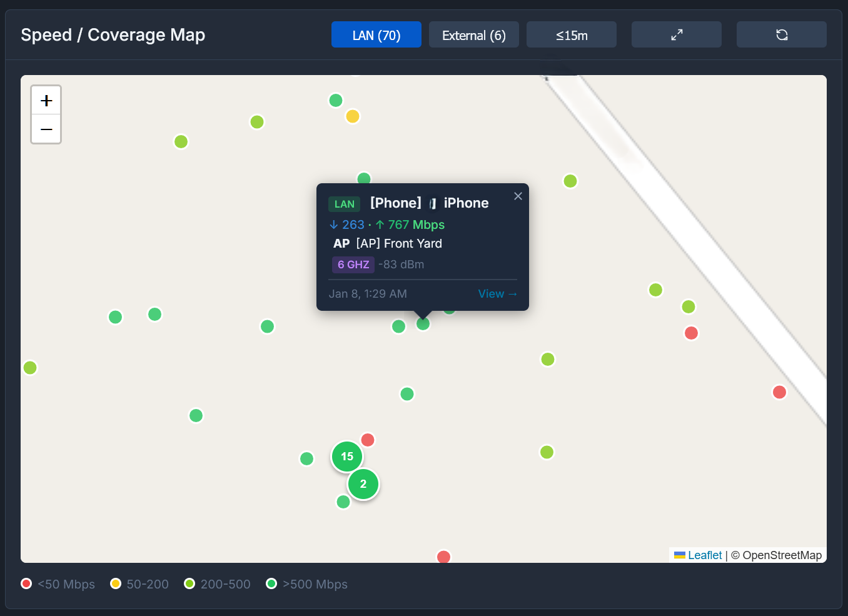Image resolution: width=848 pixels, height=616 pixels.
Task: Open the cluster marker labeled 2
Action: click(x=363, y=484)
